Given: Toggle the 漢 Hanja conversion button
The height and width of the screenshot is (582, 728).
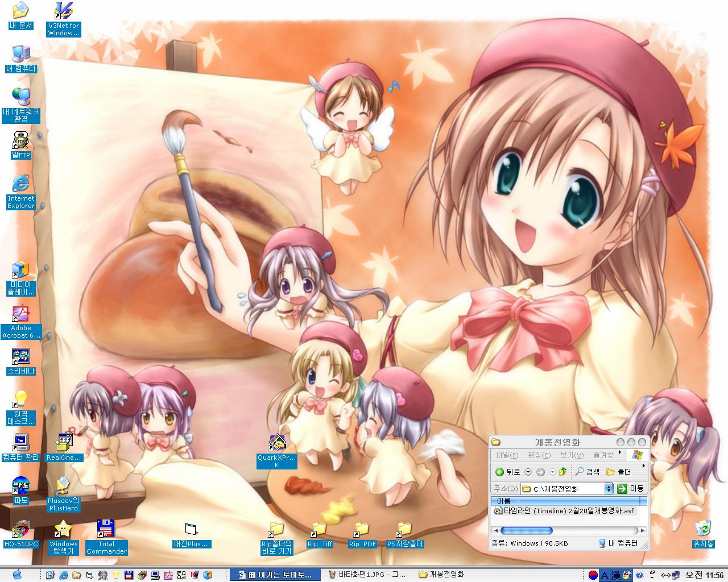Looking at the screenshot, I should click(x=616, y=575).
